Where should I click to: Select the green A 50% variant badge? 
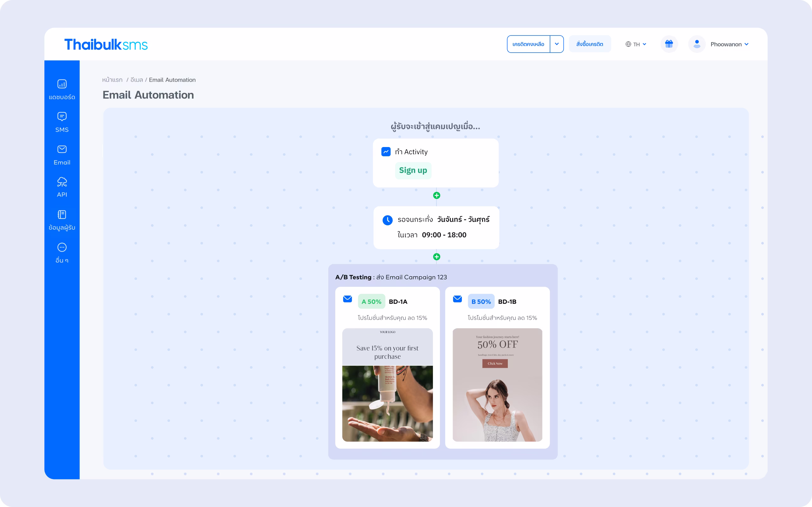371,301
